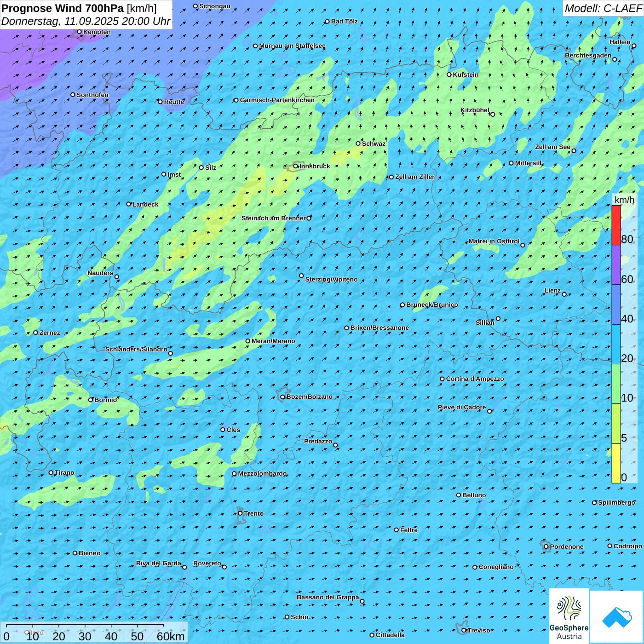644x644 pixels.
Task: Click the Reutte location dot
Action: (160, 102)
